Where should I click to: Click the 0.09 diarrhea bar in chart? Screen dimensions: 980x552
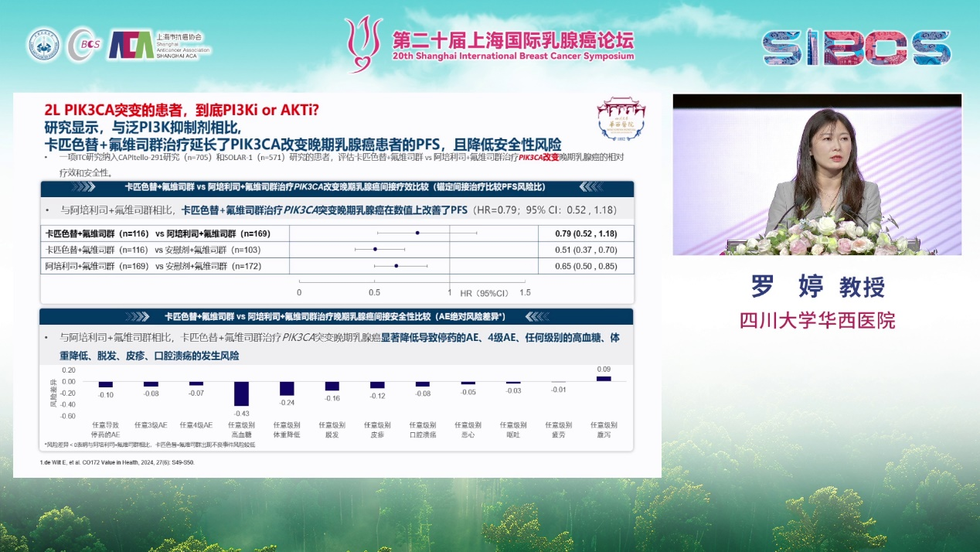pos(604,378)
